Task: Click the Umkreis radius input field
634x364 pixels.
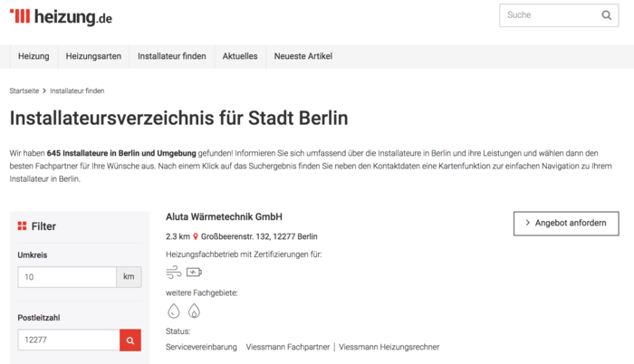Action: click(67, 277)
